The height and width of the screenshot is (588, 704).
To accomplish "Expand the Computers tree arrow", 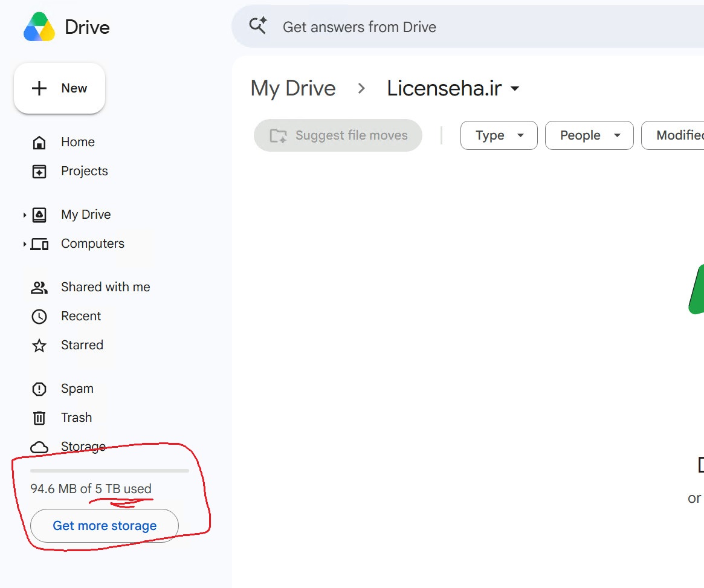I will (x=25, y=244).
